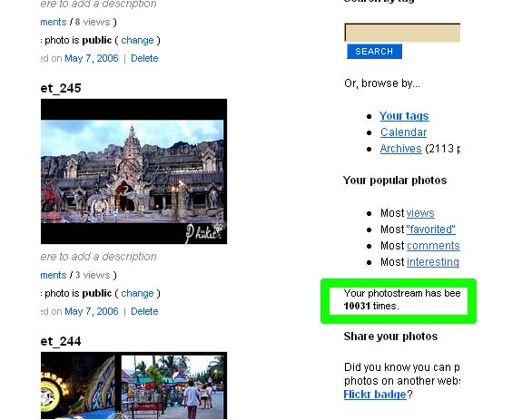This screenshot has width=532, height=420.
Task: Add a description to photo et_245
Action: tap(98, 257)
